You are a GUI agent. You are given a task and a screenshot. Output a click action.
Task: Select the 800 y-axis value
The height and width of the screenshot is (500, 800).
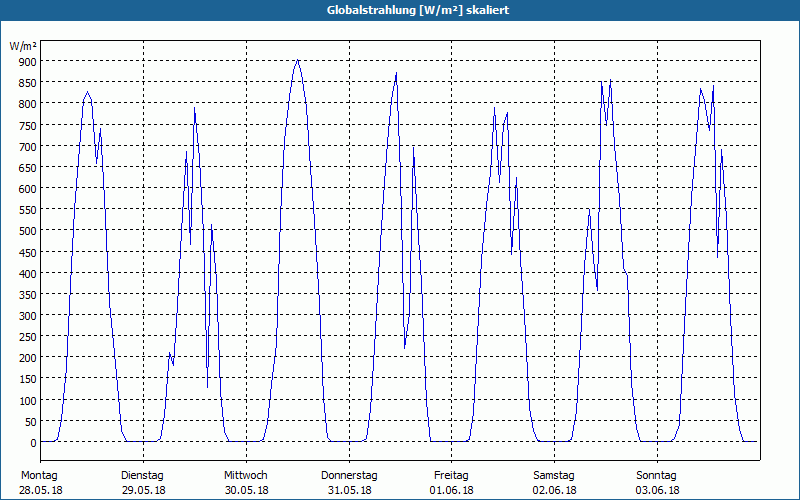pyautogui.click(x=28, y=104)
